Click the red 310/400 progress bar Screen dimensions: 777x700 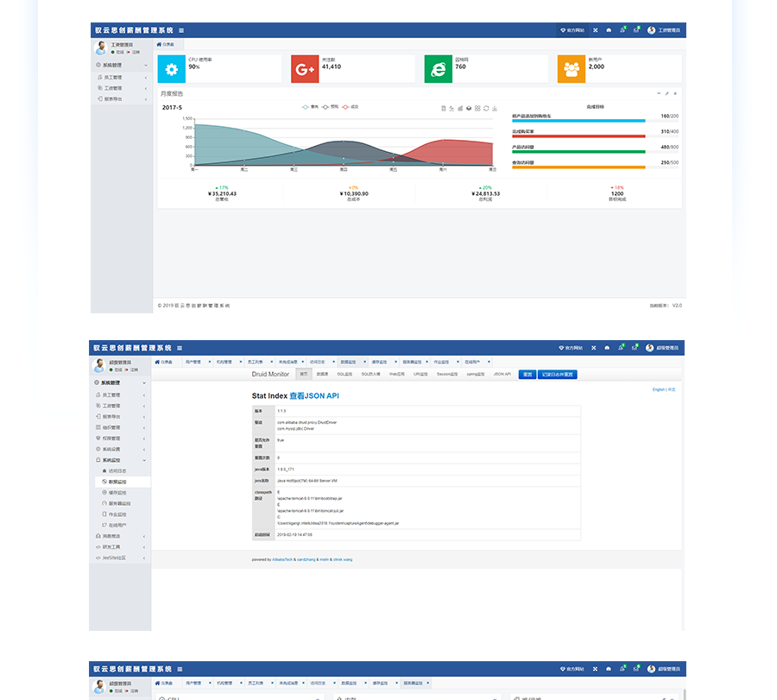point(578,136)
